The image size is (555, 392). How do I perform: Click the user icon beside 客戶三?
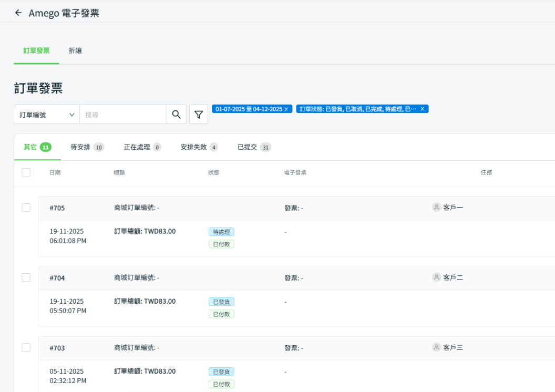[436, 347]
